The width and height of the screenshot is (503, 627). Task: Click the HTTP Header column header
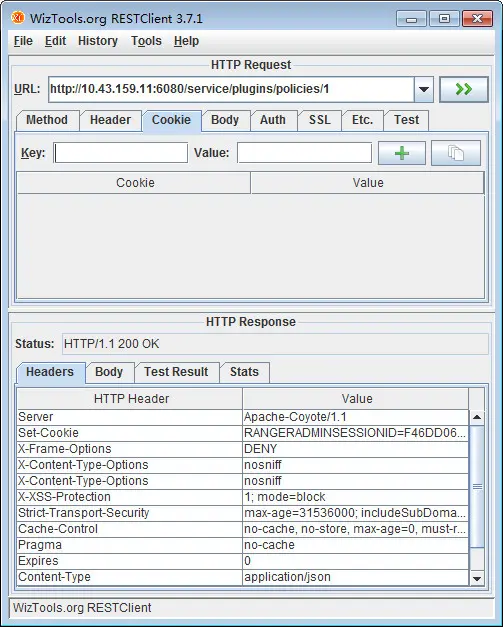click(130, 399)
